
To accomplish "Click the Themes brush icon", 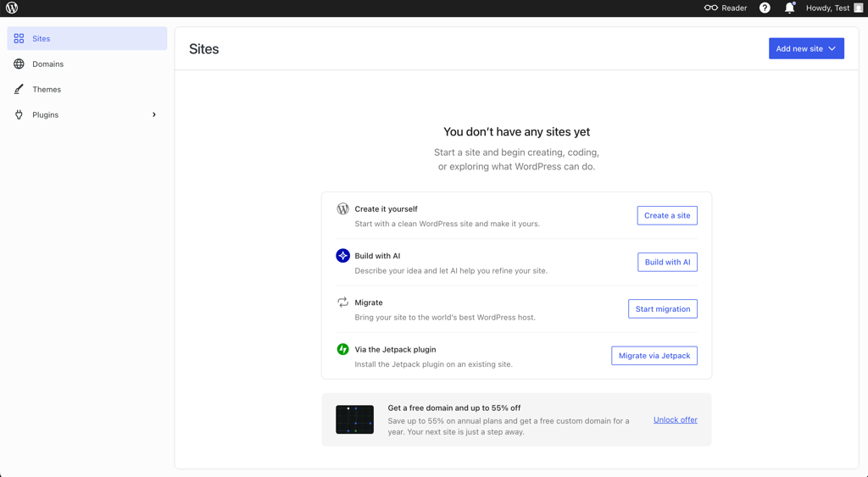I will point(19,89).
